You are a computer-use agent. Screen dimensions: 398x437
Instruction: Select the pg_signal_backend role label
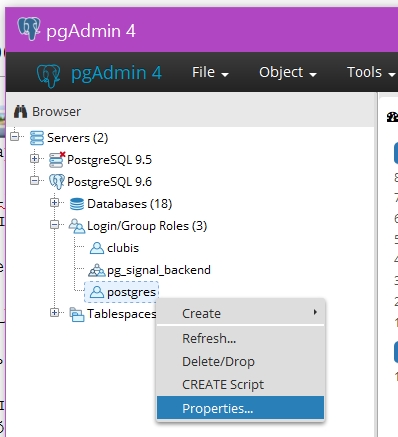point(159,270)
